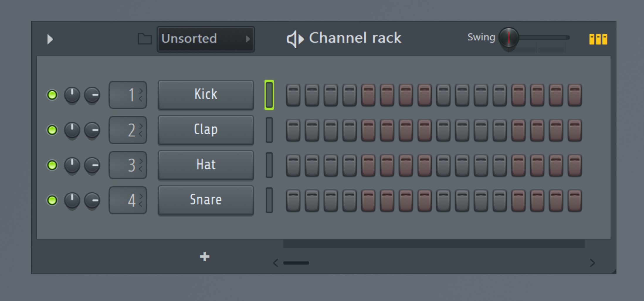Activate thirteenth step of Kick row
Image resolution: width=644 pixels, height=301 pixels.
click(x=518, y=95)
